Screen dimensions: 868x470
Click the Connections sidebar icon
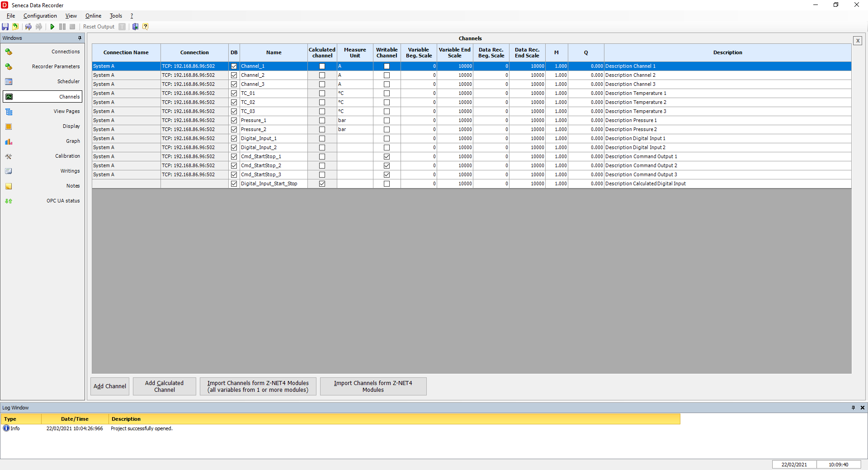point(9,52)
